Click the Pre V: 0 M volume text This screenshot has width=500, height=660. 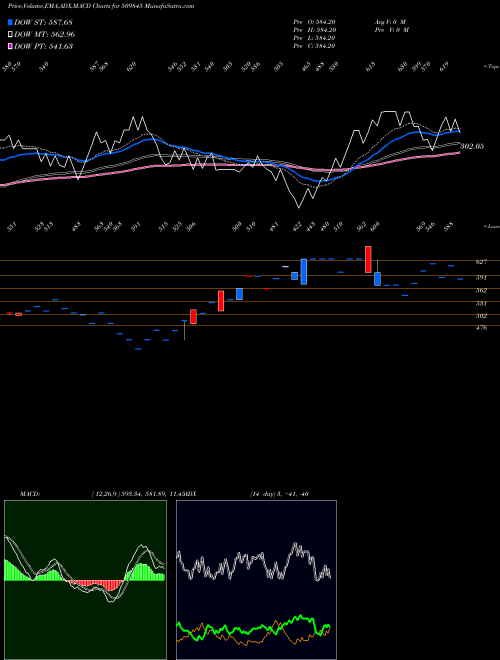tap(391, 30)
